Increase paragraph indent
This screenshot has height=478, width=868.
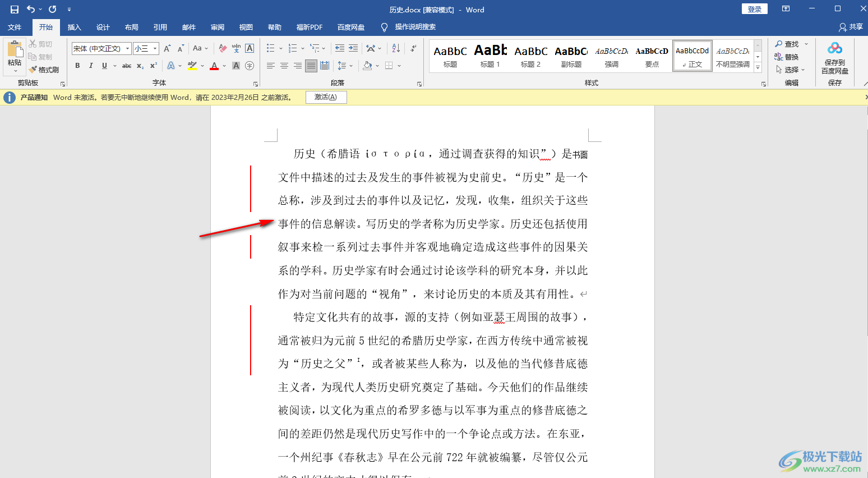coord(353,49)
